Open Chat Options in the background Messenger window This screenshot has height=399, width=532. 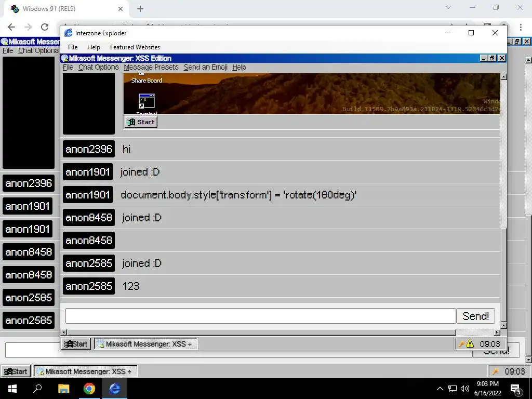point(38,50)
